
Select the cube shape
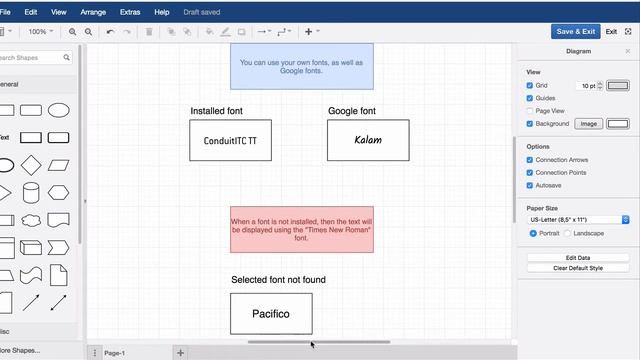pyautogui.click(x=31, y=248)
